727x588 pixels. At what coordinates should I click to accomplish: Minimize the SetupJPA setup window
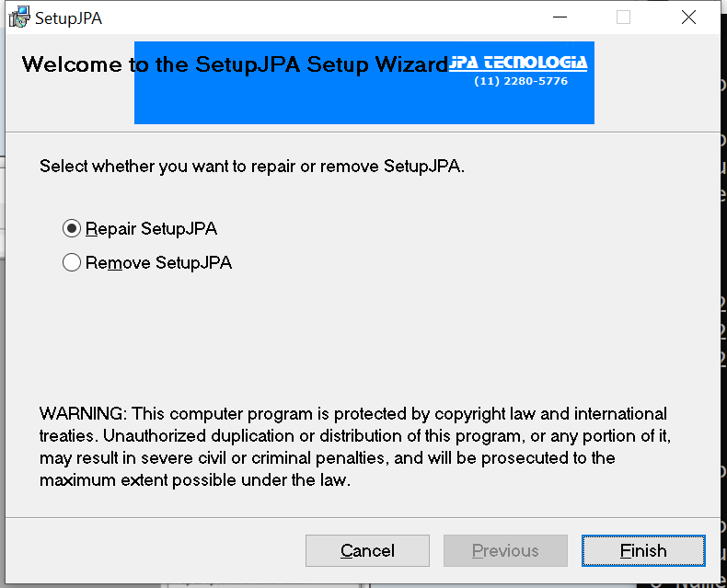point(559,17)
